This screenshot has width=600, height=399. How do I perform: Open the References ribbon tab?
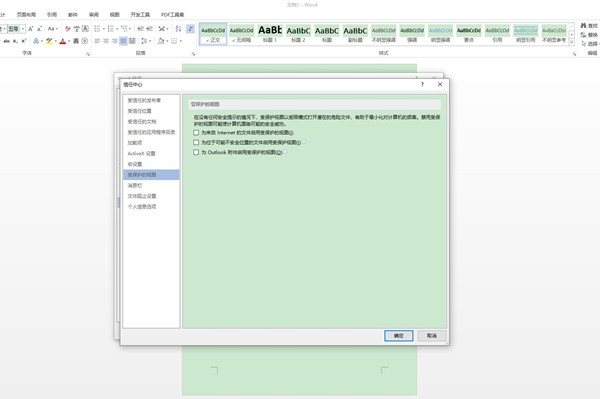tap(52, 15)
